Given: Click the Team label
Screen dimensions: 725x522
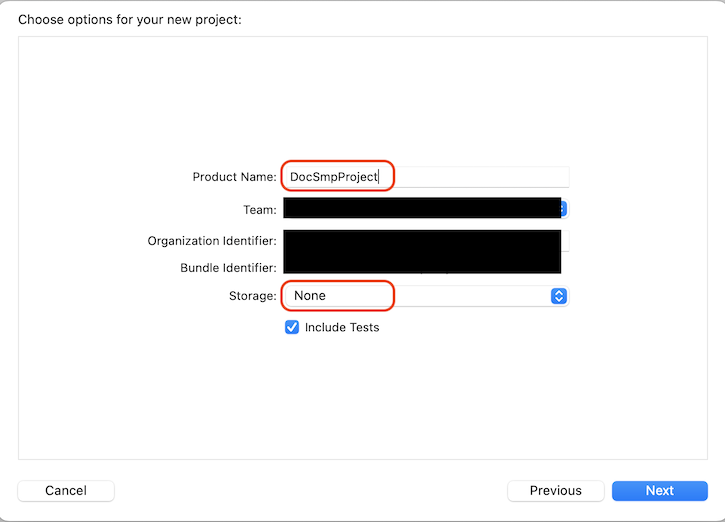Looking at the screenshot, I should pyautogui.click(x=259, y=209).
